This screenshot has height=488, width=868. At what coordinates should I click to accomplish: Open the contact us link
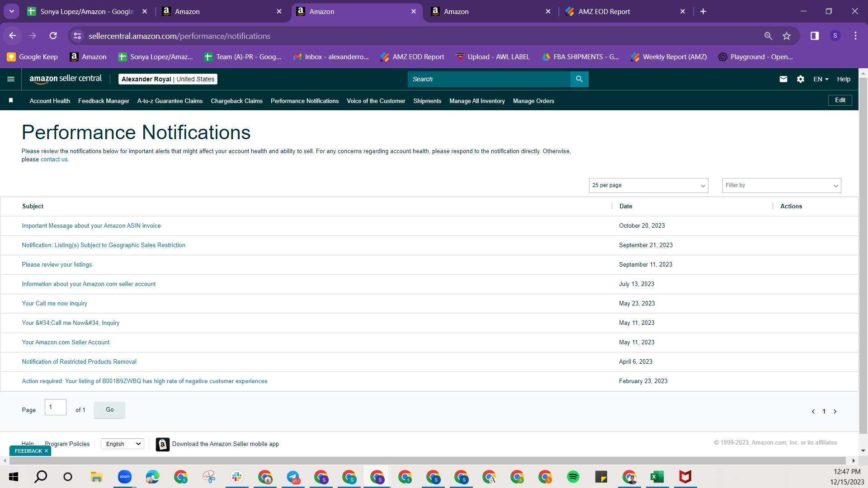[54, 160]
